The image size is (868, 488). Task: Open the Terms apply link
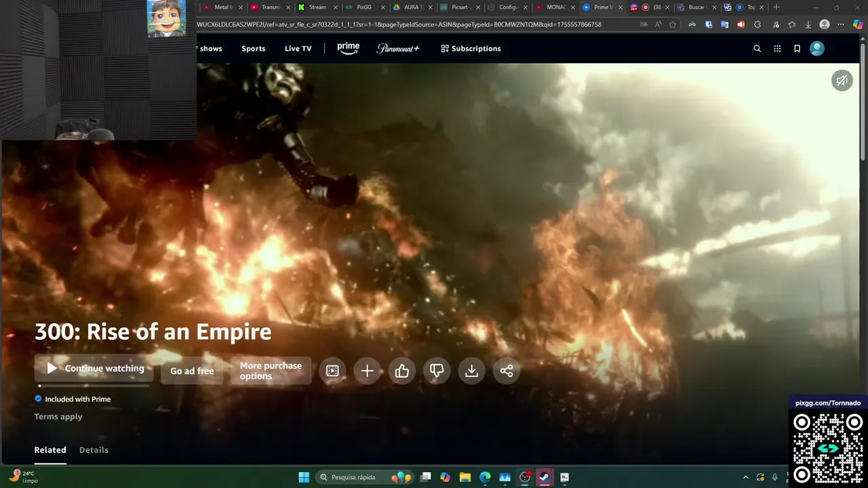[58, 417]
